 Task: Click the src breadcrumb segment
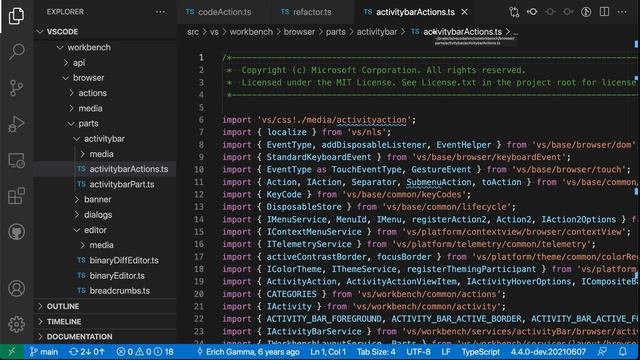click(x=193, y=31)
